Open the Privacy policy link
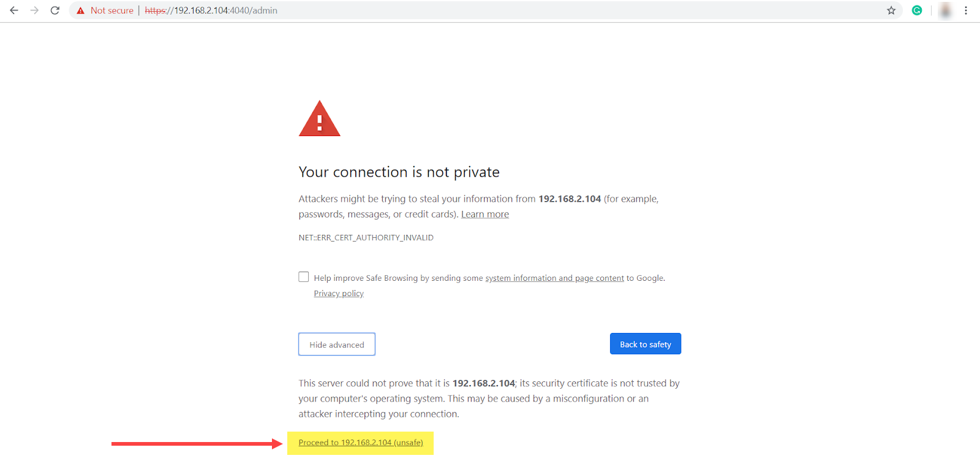980x469 pixels. 339,294
